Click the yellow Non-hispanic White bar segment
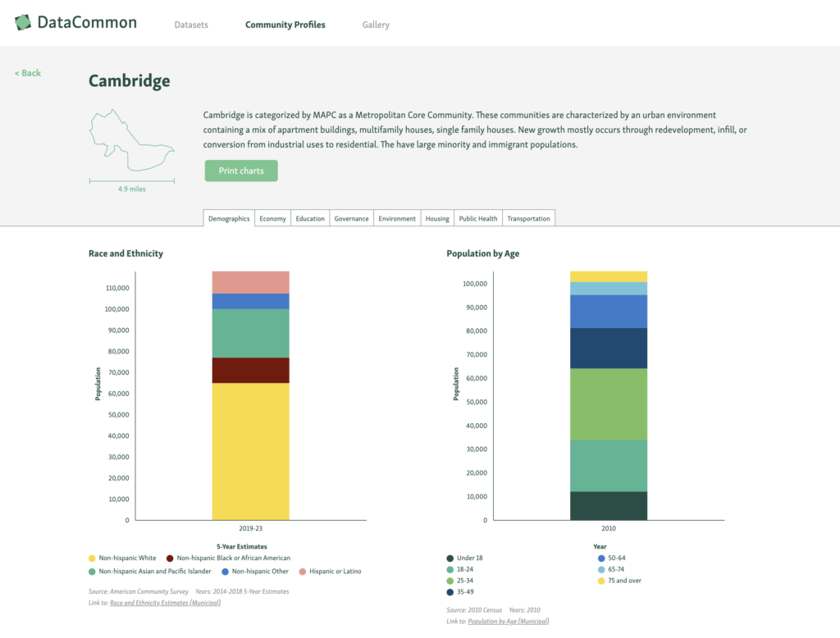Viewport: 840px width, 638px height. point(250,451)
